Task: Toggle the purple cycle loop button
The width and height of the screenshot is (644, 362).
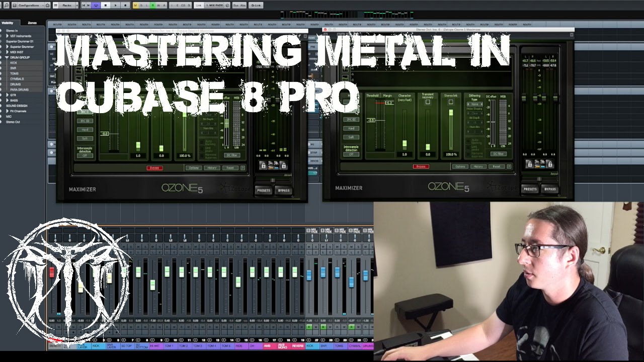Action: [x=96, y=5]
